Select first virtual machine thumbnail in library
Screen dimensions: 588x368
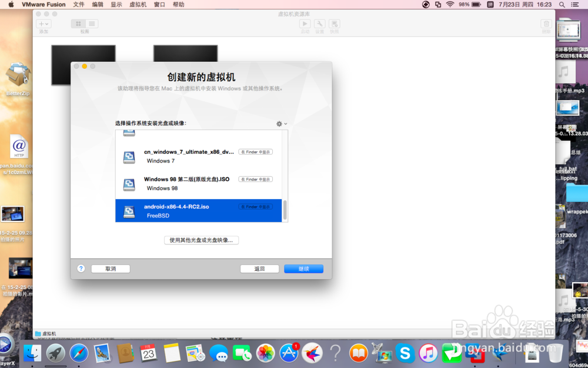point(83,65)
